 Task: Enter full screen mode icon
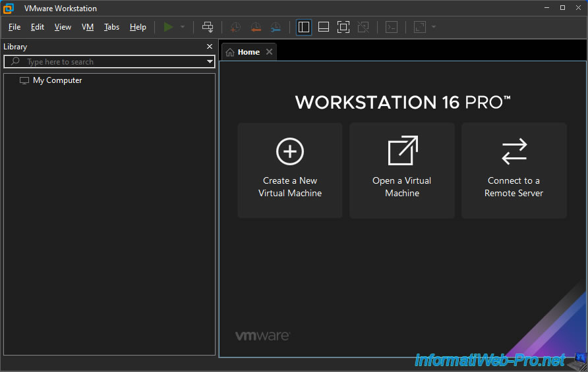(343, 27)
